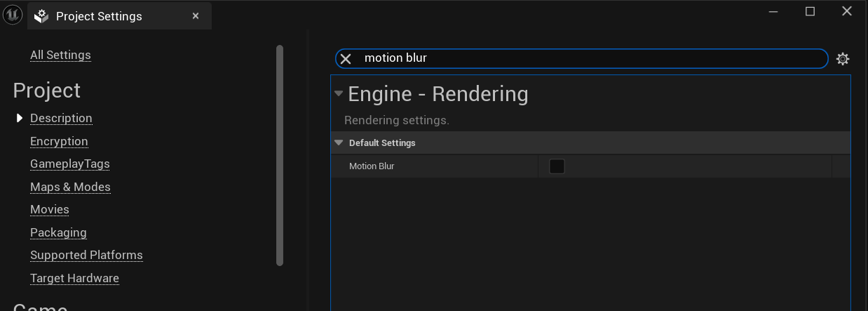Click the Unreal Engine logo icon
The height and width of the screenshot is (311, 868).
[x=13, y=15]
